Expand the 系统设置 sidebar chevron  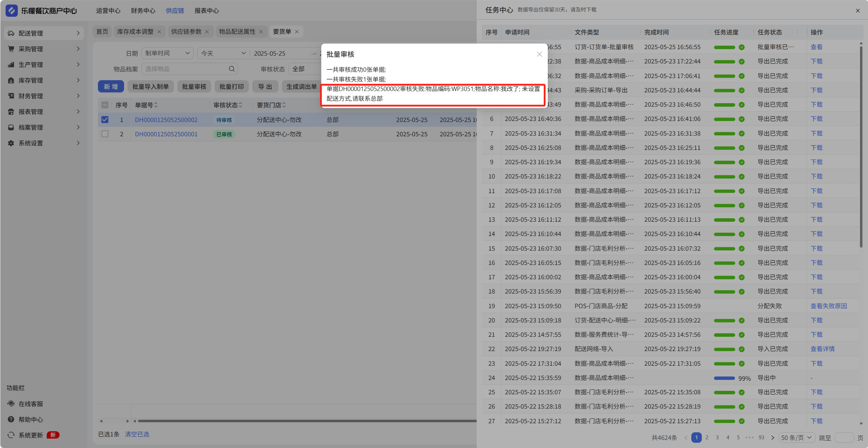click(x=78, y=143)
